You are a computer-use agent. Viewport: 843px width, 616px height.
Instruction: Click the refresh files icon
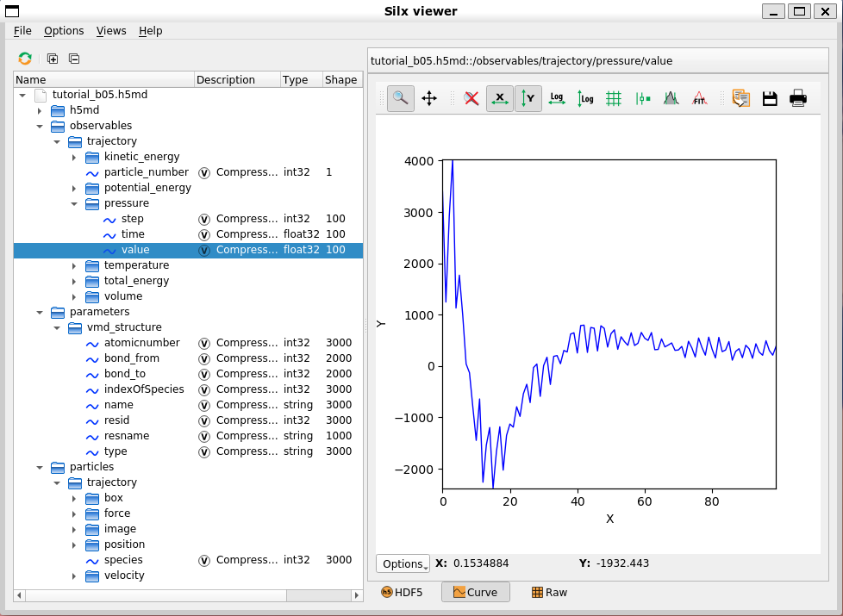tap(25, 59)
